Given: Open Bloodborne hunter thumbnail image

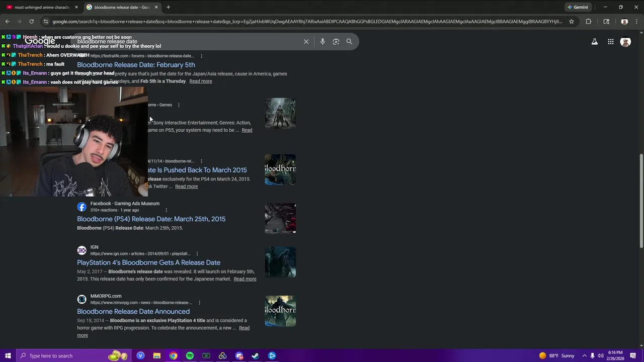Looking at the screenshot, I should coord(280,113).
